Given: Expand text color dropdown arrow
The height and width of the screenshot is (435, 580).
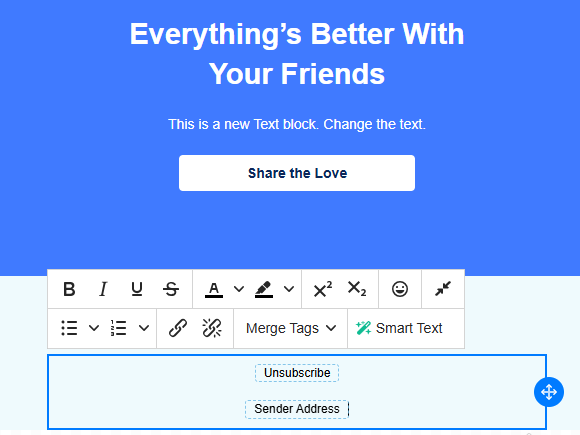Looking at the screenshot, I should [x=239, y=289].
